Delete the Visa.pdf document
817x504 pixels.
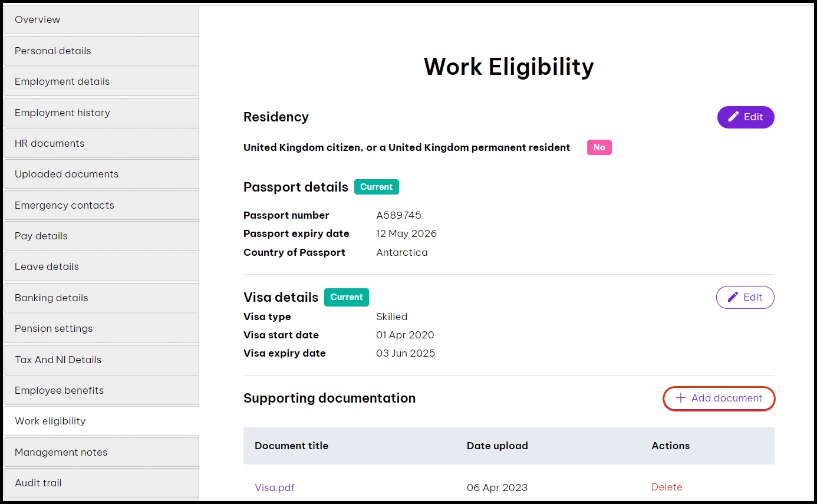(667, 487)
